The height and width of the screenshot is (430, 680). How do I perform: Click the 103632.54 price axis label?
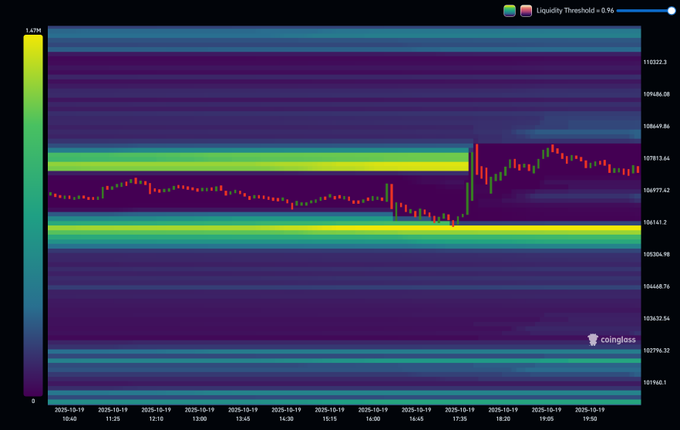(x=657, y=318)
